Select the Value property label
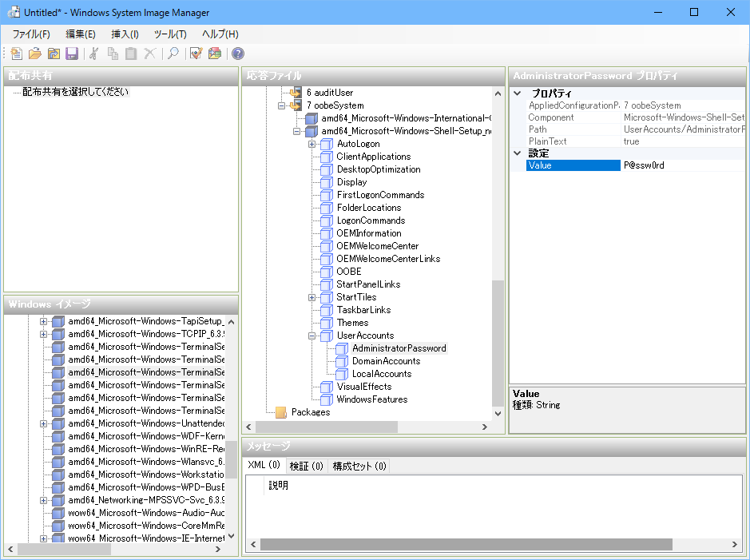This screenshot has height=560, width=750. (x=573, y=165)
